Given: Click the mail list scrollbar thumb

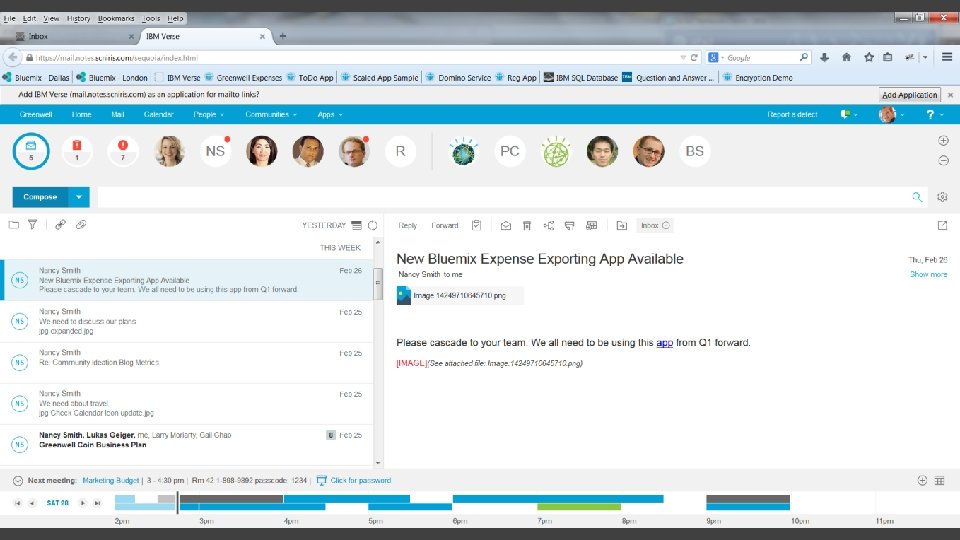Looking at the screenshot, I should coord(378,284).
